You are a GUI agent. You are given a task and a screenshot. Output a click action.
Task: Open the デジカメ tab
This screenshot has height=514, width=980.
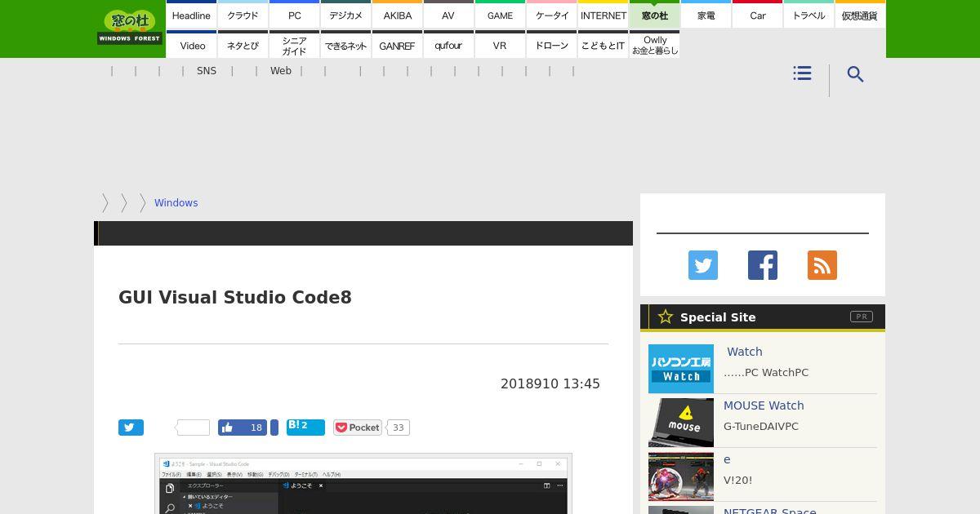pos(345,15)
